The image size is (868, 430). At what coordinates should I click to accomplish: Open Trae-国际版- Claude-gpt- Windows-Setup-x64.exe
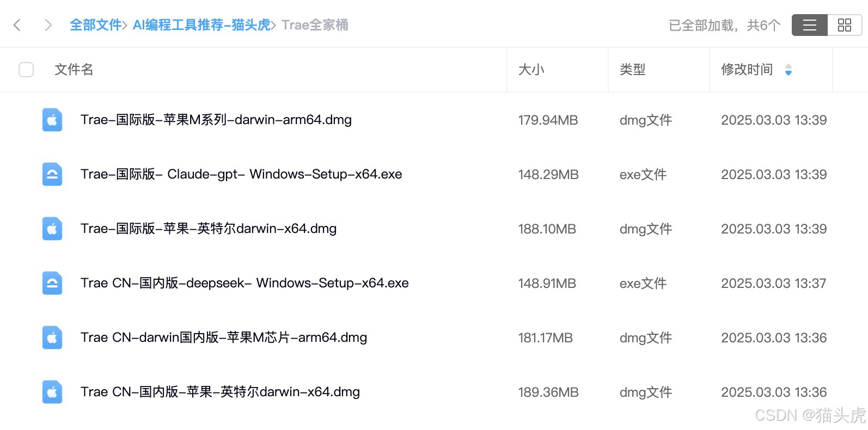(241, 174)
